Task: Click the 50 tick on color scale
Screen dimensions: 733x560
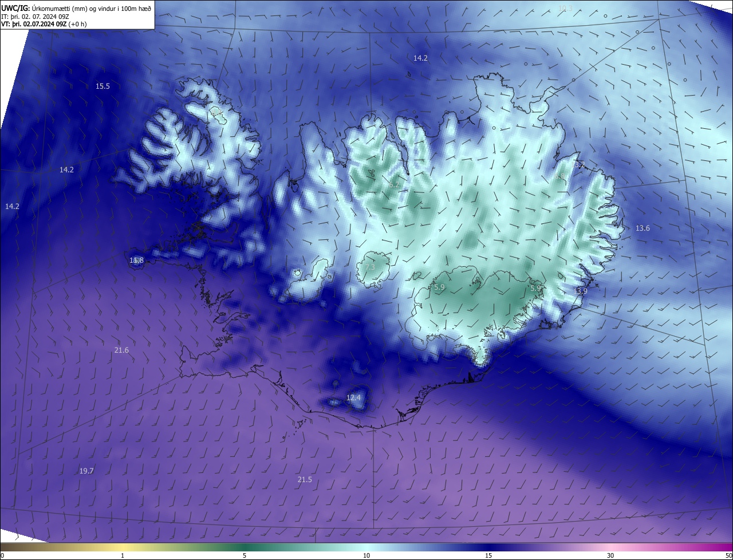Action: click(x=728, y=555)
